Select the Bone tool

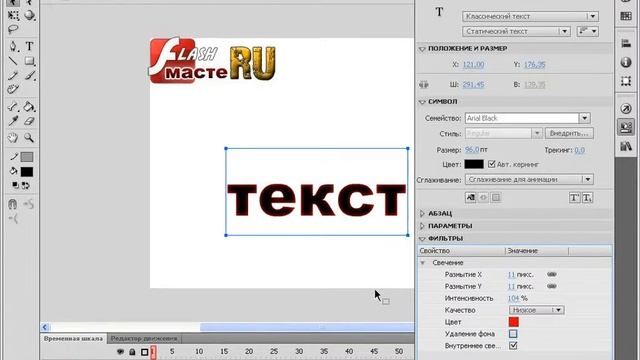[13, 107]
